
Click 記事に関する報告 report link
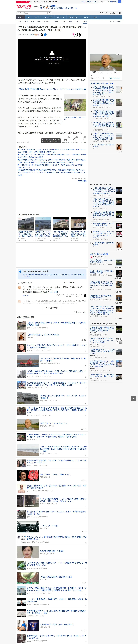tap(23, 142)
